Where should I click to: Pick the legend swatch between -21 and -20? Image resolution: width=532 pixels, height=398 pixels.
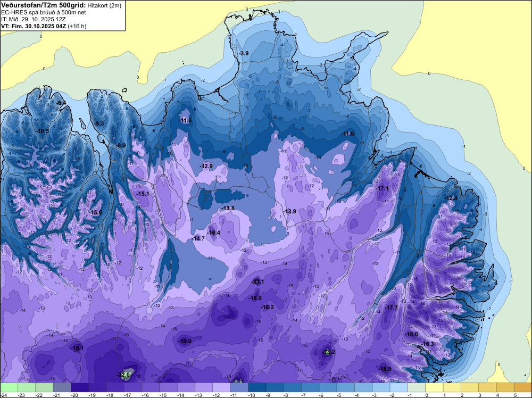[x=62, y=387]
